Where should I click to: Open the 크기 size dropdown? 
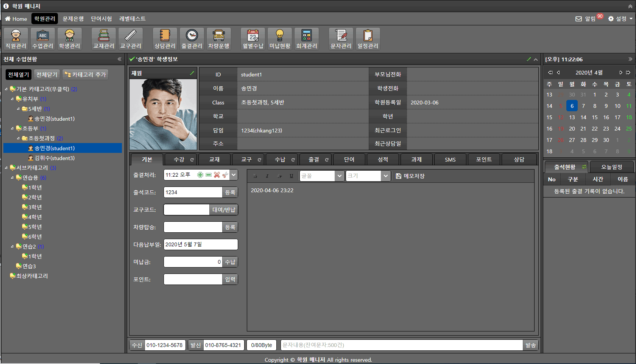(x=385, y=176)
